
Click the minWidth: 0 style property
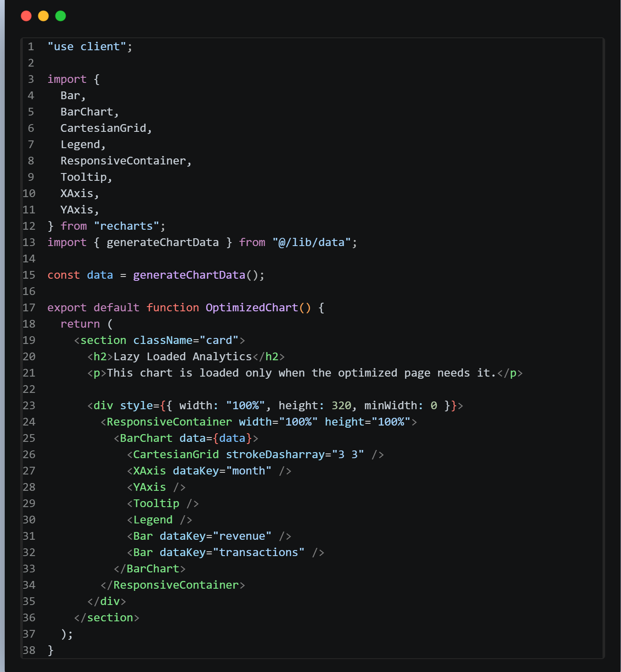tap(400, 405)
